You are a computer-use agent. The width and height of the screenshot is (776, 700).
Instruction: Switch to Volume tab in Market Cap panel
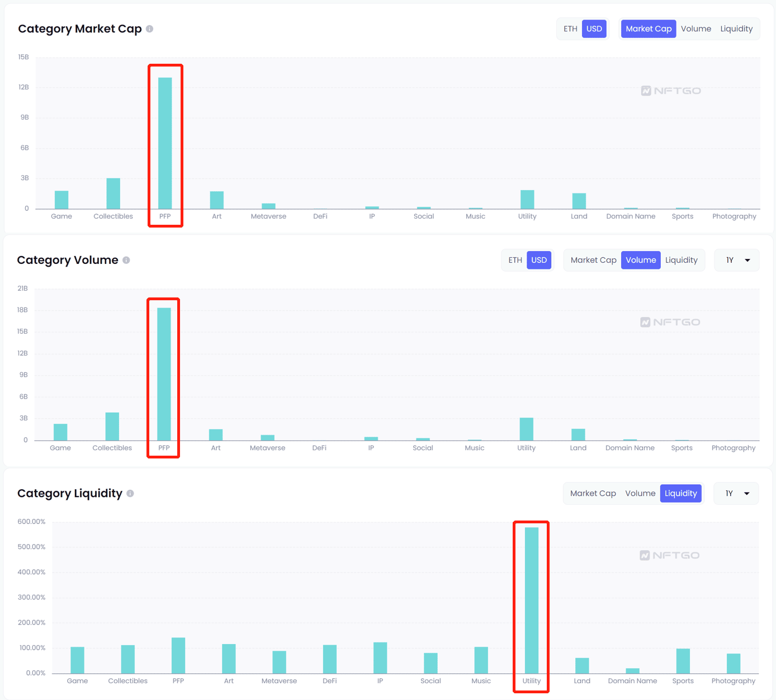pyautogui.click(x=696, y=29)
